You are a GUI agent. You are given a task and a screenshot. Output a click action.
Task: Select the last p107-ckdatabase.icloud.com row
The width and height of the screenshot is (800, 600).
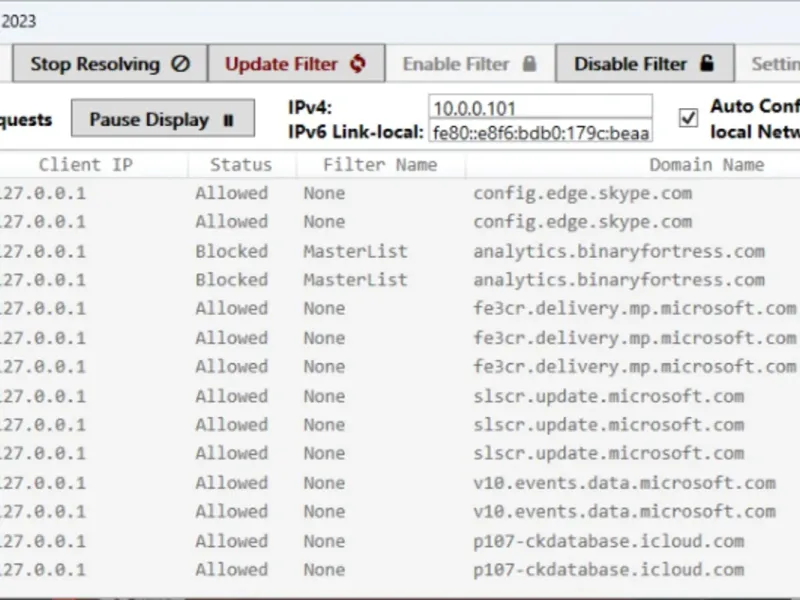pos(608,570)
